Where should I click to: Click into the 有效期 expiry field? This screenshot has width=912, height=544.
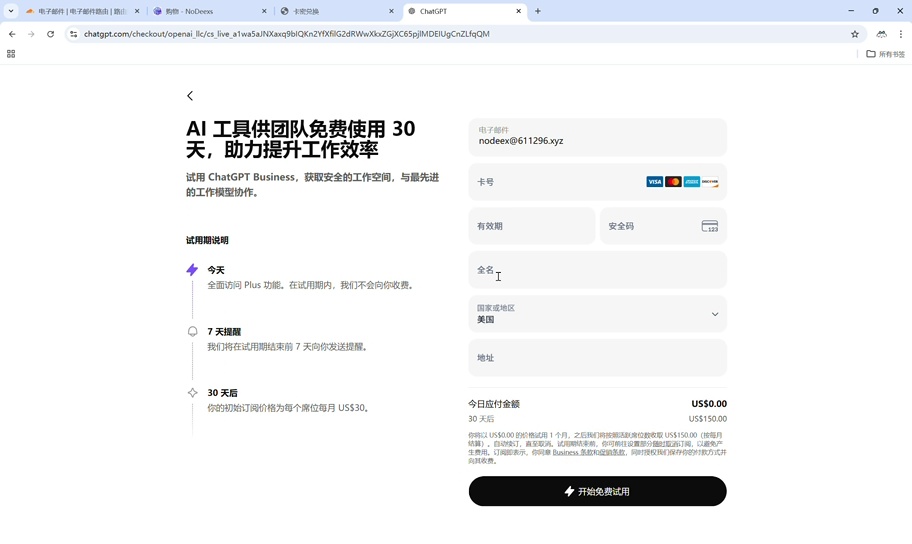click(x=531, y=226)
